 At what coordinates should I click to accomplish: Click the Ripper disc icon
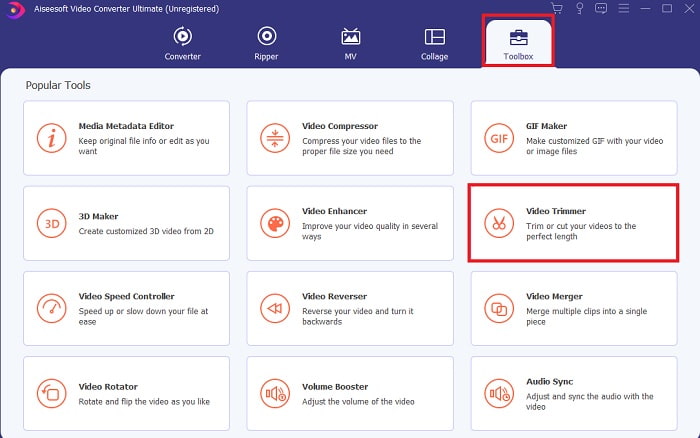[267, 36]
